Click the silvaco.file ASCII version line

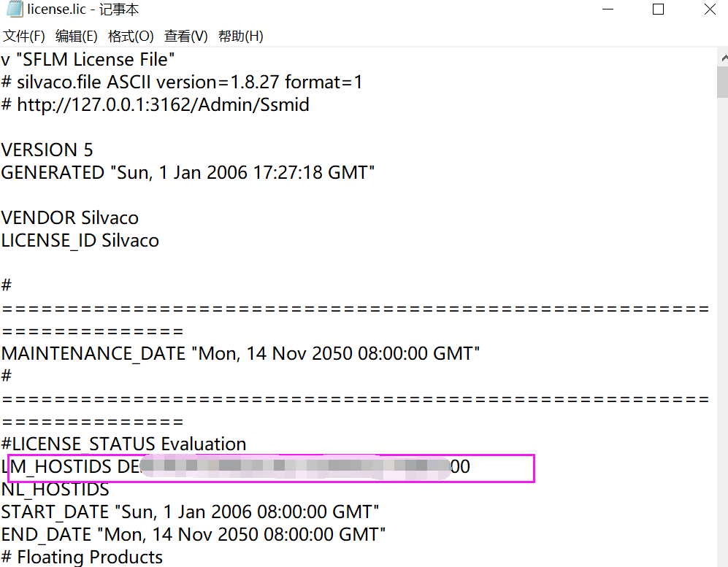pyautogui.click(x=182, y=82)
